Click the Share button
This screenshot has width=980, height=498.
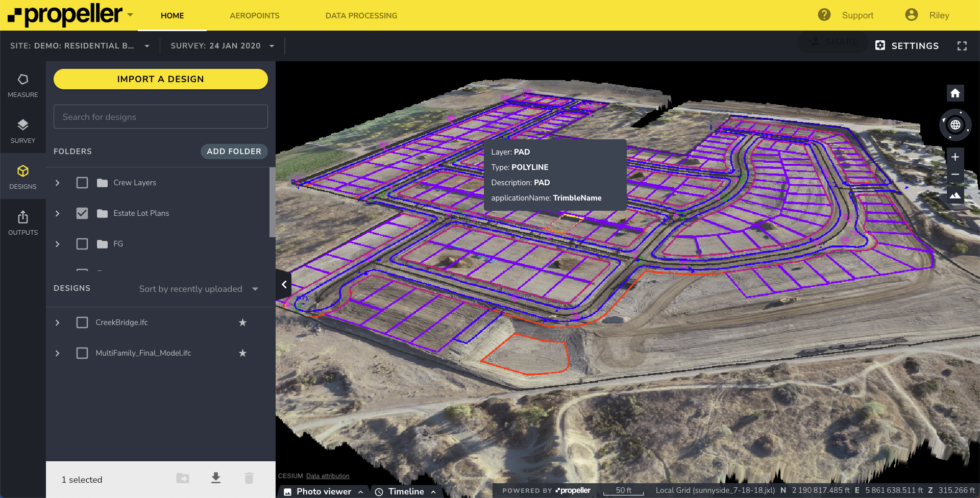point(834,42)
